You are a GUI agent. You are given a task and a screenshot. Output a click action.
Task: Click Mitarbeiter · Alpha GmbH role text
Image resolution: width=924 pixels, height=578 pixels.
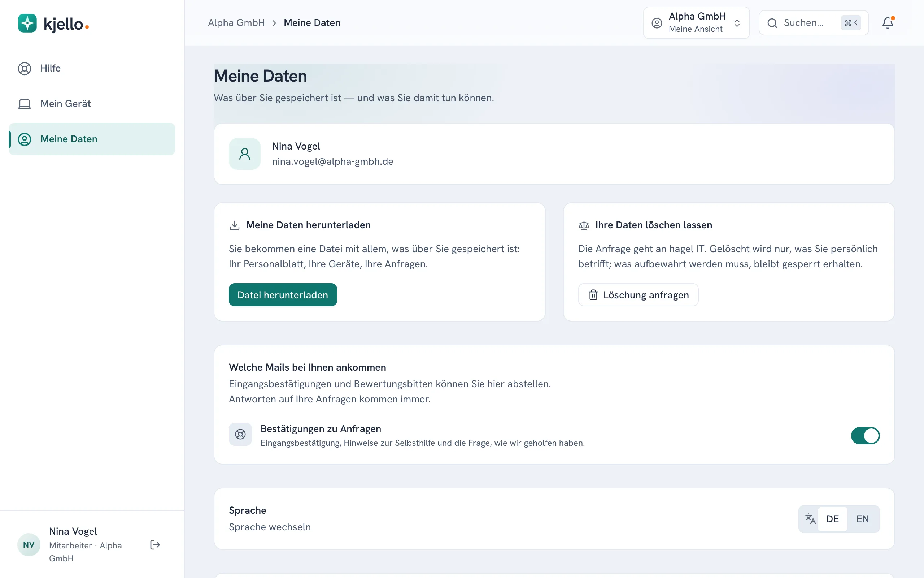pos(85,552)
